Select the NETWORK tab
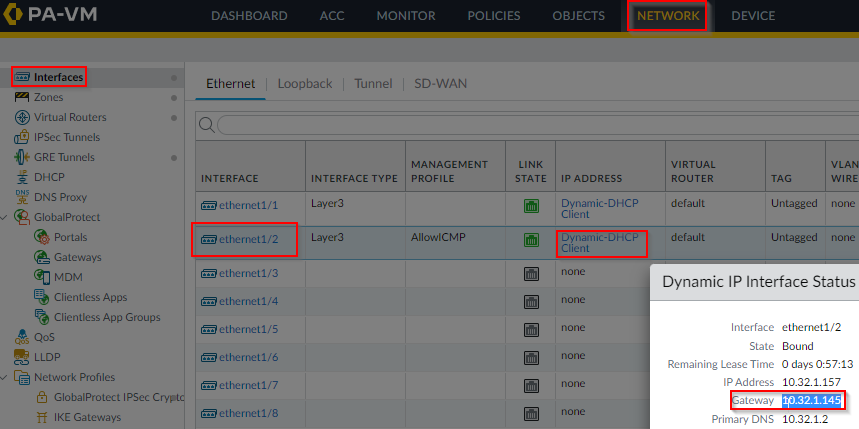Viewport: 859px width, 429px height. point(668,16)
